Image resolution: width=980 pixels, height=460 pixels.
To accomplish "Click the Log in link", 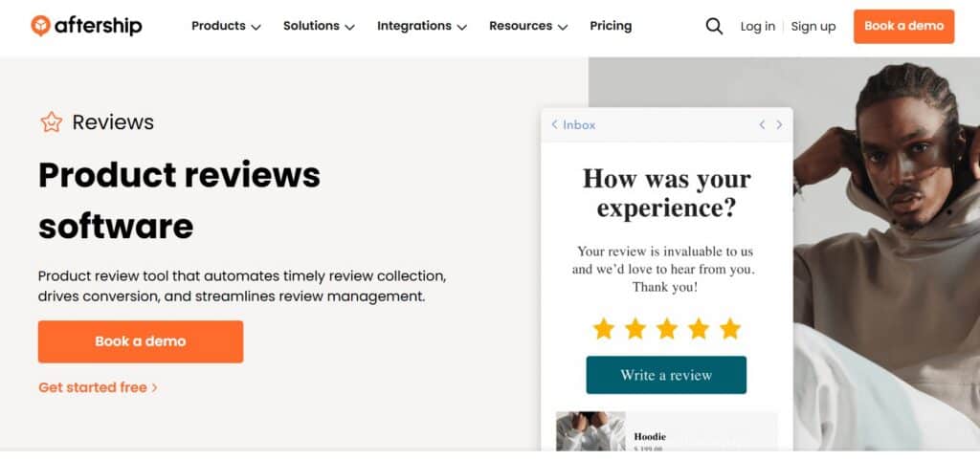I will (x=758, y=26).
